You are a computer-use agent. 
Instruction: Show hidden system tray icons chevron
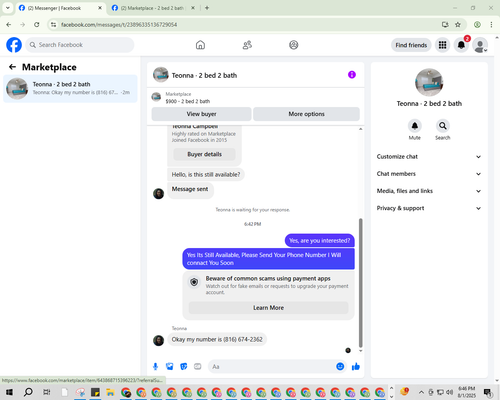[x=421, y=392]
